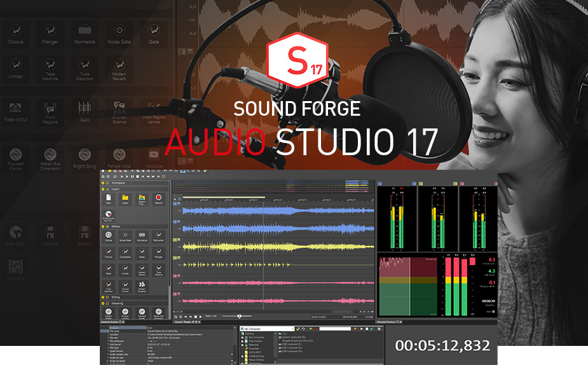The image size is (588, 365).
Task: Select the Modern Equalizer effect
Action: (142, 286)
